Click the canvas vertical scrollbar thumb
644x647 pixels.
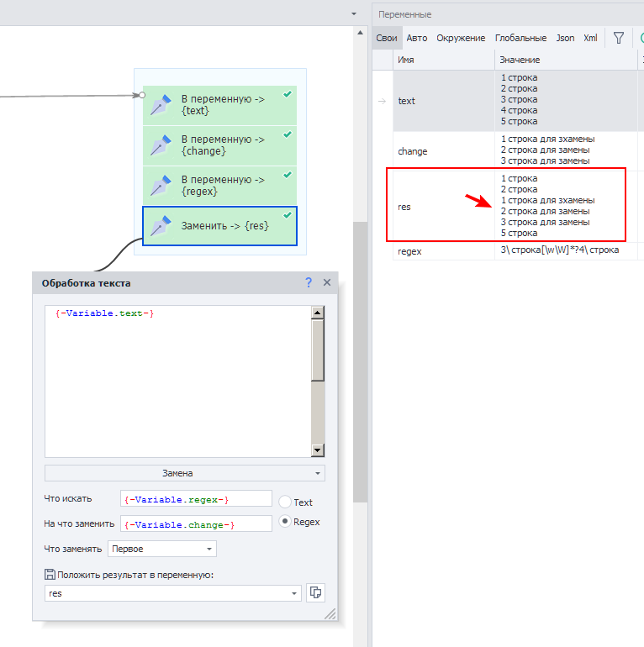(361, 361)
